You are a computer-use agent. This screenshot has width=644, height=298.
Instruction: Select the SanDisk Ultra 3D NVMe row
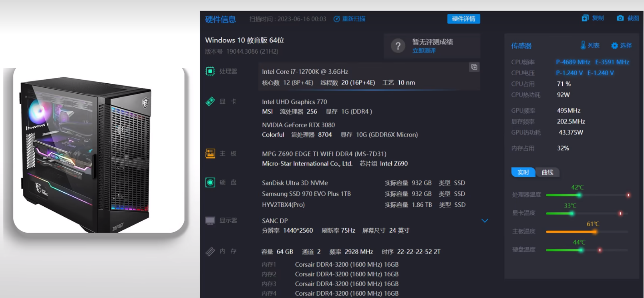point(364,183)
